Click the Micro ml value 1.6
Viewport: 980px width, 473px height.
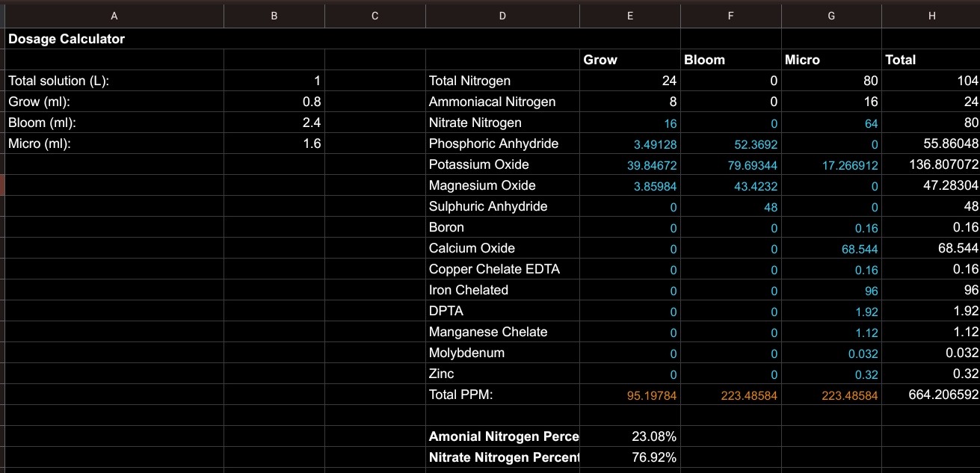click(274, 143)
